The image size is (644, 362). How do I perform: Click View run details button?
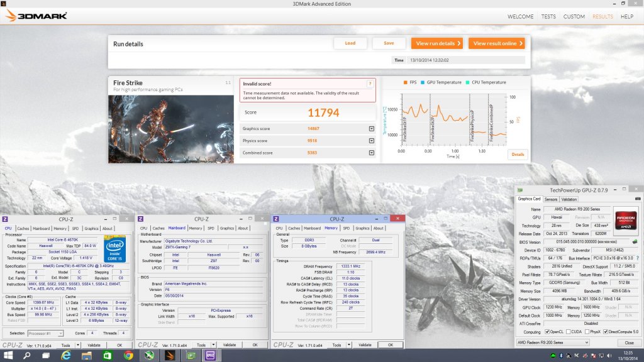tap(438, 43)
